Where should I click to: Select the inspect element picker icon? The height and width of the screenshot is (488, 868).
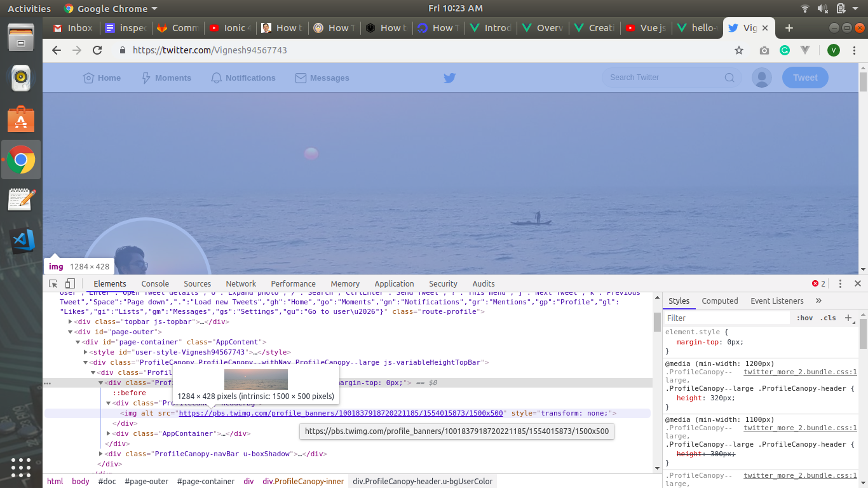(x=53, y=284)
